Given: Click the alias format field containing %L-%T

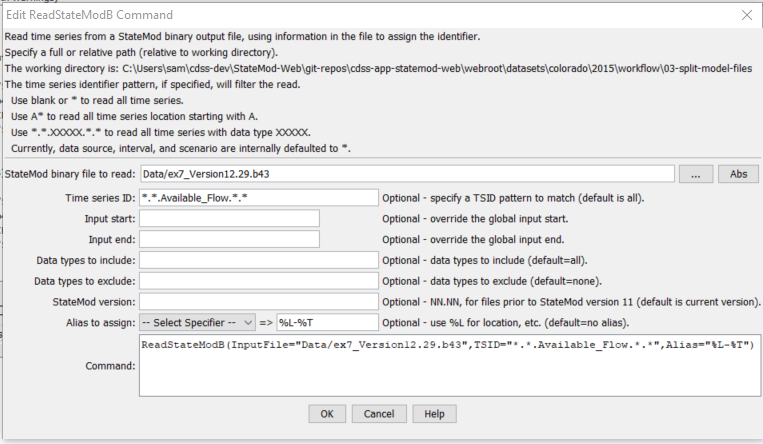Looking at the screenshot, I should pyautogui.click(x=327, y=322).
